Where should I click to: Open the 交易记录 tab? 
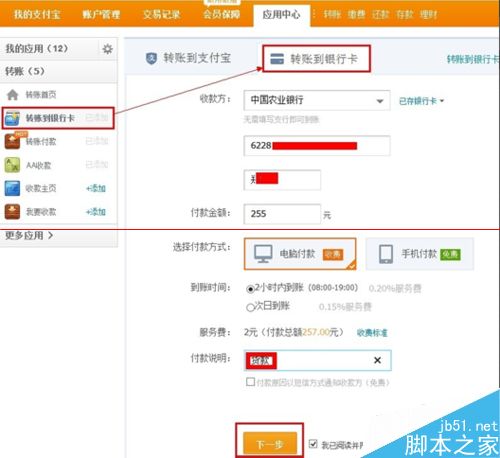[x=161, y=14]
